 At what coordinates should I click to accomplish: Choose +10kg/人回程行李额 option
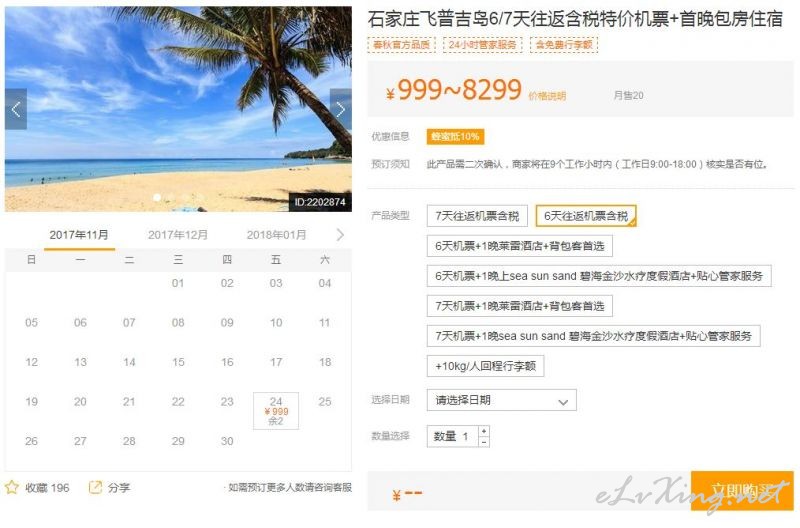485,366
